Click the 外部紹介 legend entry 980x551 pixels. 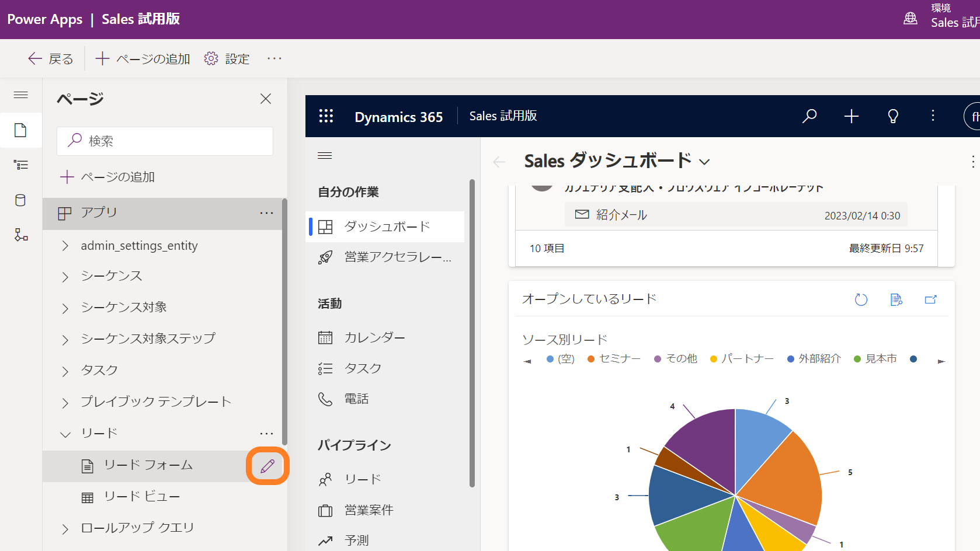coord(814,359)
